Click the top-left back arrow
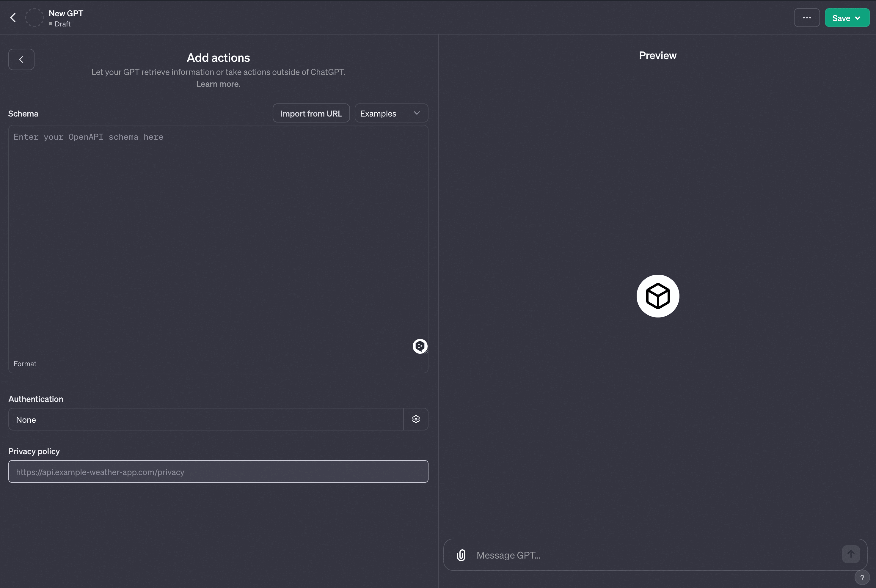Image resolution: width=876 pixels, height=588 pixels. (13, 18)
